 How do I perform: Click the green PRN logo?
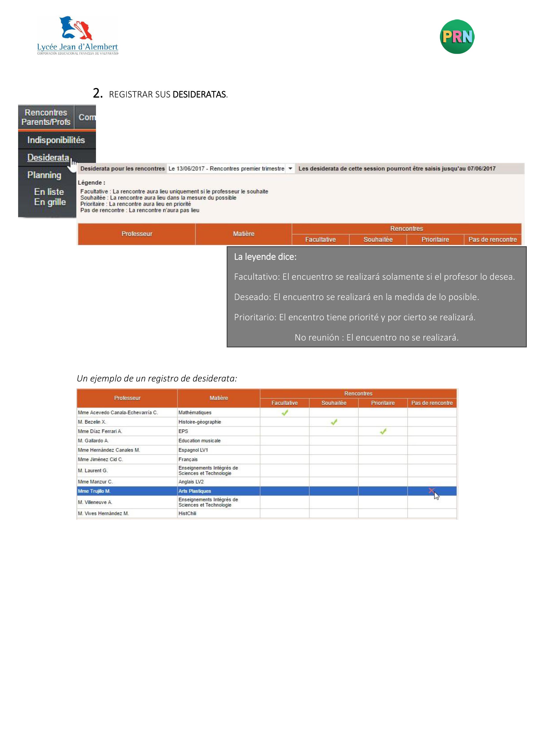coord(457,37)
